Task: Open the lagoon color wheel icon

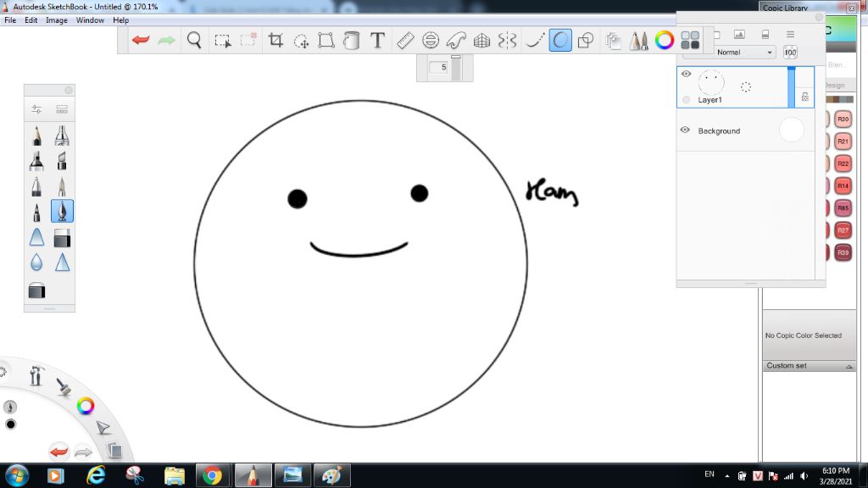Action: 86,406
